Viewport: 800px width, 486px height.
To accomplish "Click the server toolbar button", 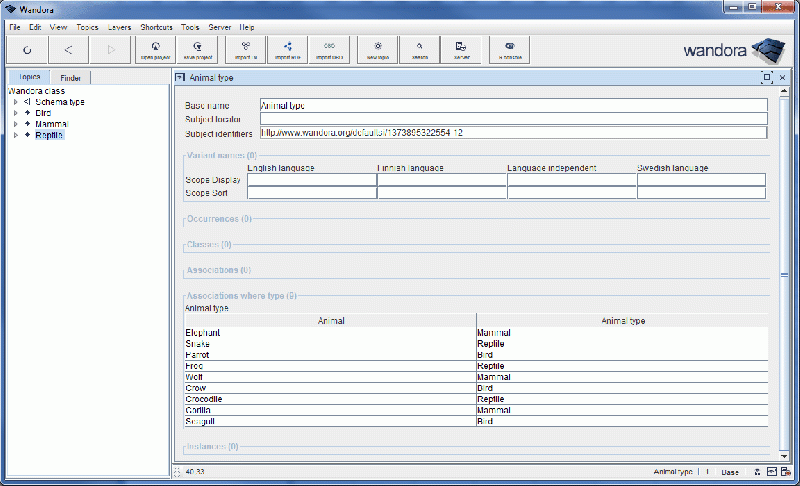I will point(461,49).
